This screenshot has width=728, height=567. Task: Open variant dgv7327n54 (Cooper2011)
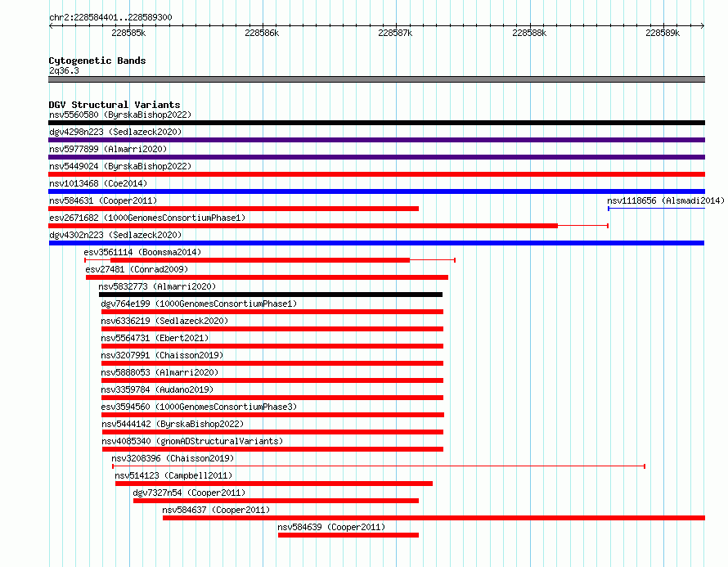coord(189,493)
